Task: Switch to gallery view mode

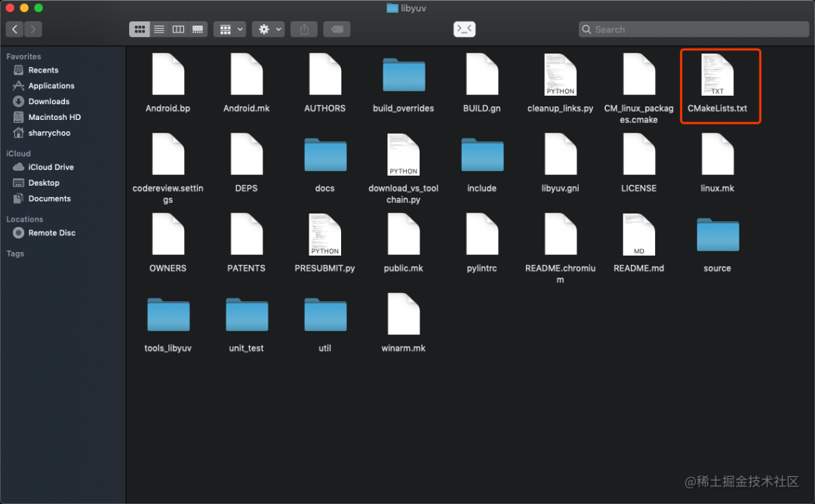Action: [198, 29]
